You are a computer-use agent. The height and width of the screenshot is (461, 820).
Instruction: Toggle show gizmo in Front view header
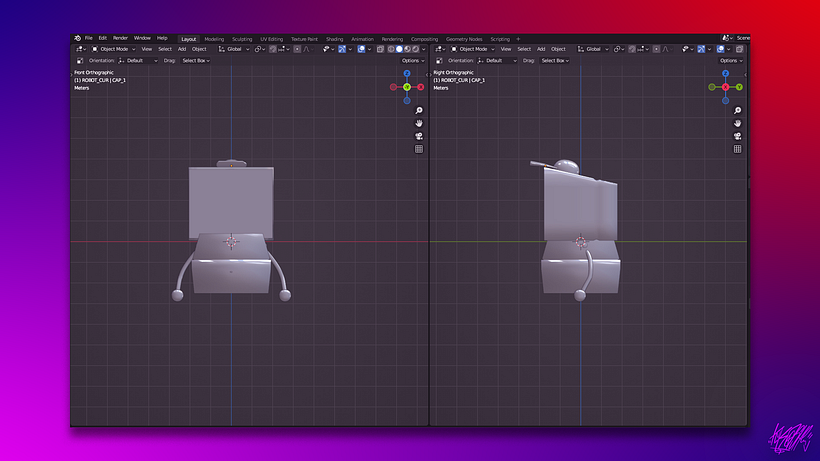[x=341, y=49]
